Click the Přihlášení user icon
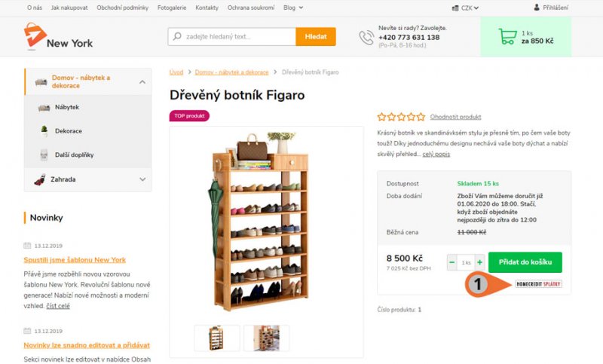 pyautogui.click(x=537, y=8)
